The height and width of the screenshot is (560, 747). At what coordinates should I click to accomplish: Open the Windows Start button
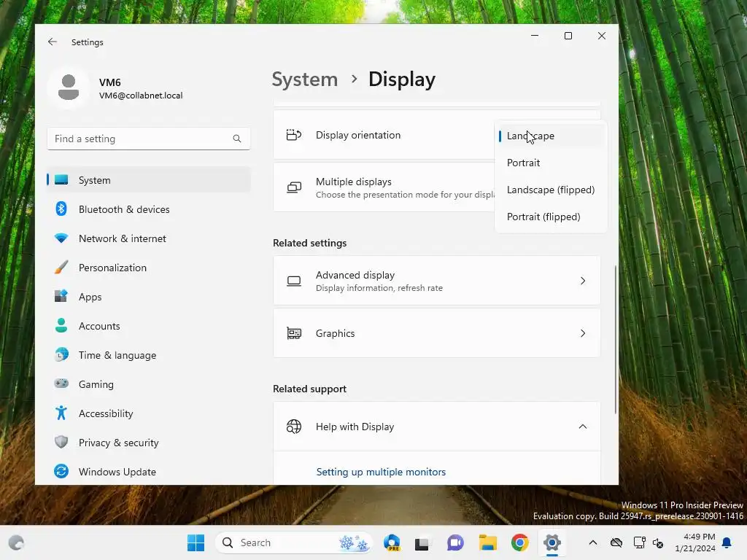196,542
